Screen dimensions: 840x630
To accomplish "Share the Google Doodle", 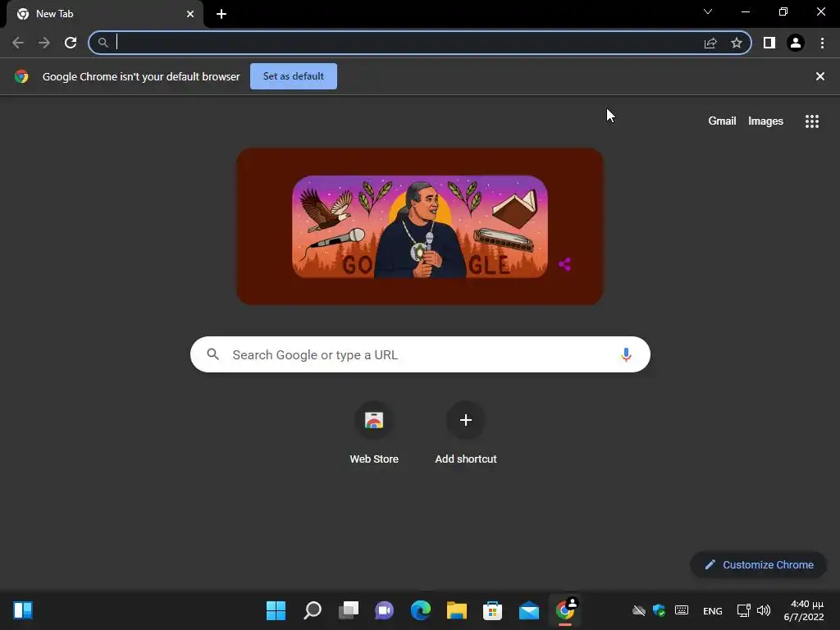I will coord(564,264).
